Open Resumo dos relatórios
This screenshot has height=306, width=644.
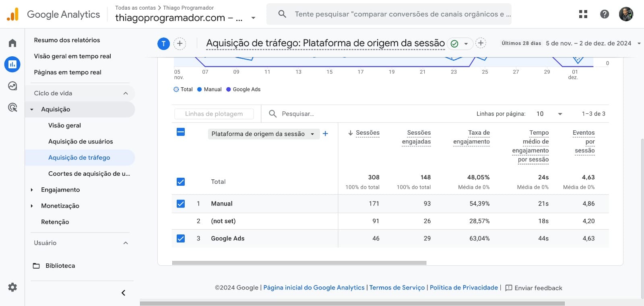[67, 40]
